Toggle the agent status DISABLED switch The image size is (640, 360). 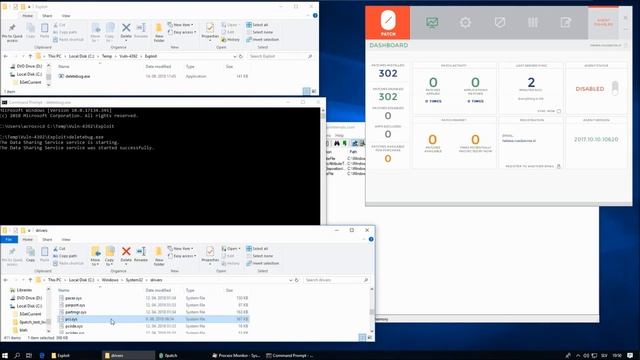pyautogui.click(x=615, y=88)
